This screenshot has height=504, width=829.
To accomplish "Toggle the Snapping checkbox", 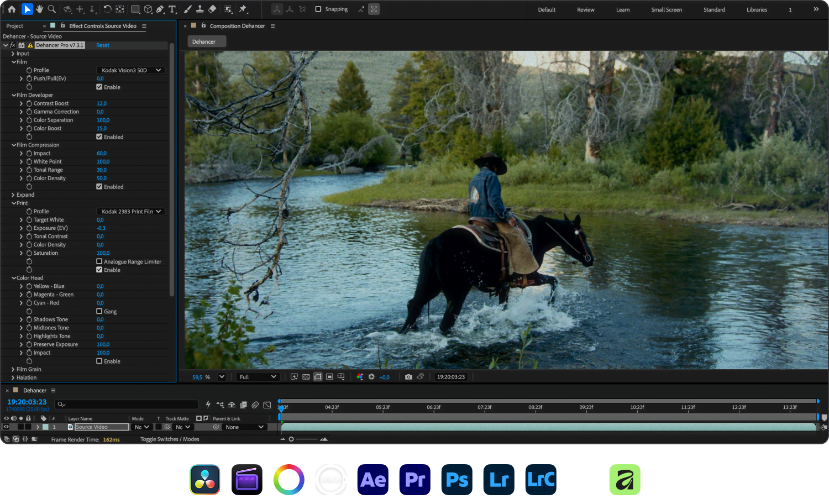I will click(318, 9).
